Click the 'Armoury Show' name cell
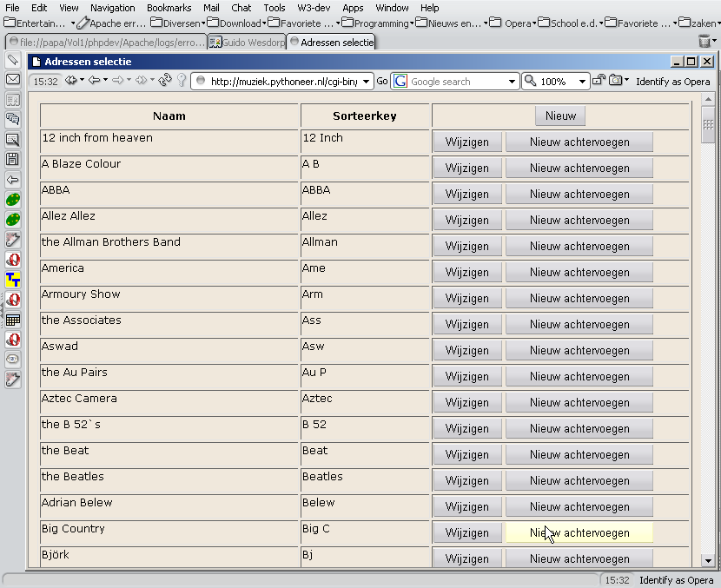The image size is (721, 588). click(169, 299)
